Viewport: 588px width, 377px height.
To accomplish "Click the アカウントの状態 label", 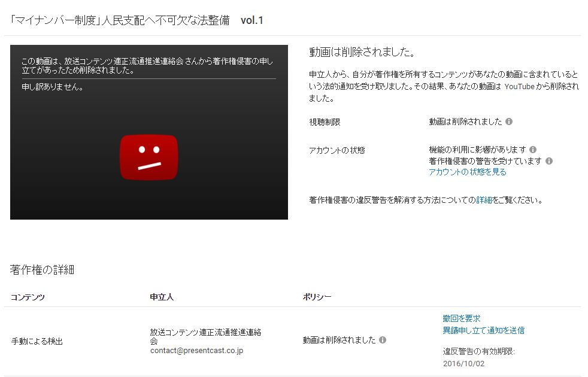I will 337,150.
